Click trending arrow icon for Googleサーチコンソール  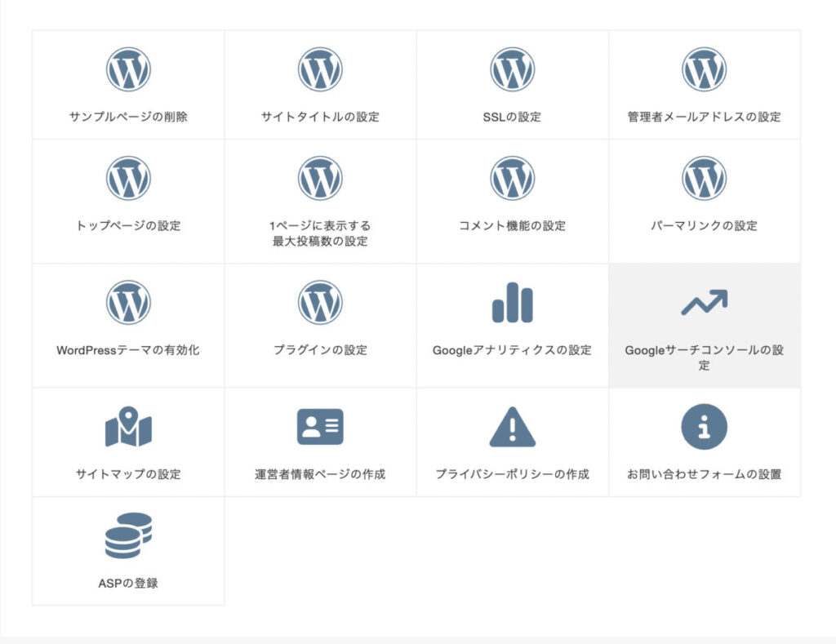pos(704,302)
